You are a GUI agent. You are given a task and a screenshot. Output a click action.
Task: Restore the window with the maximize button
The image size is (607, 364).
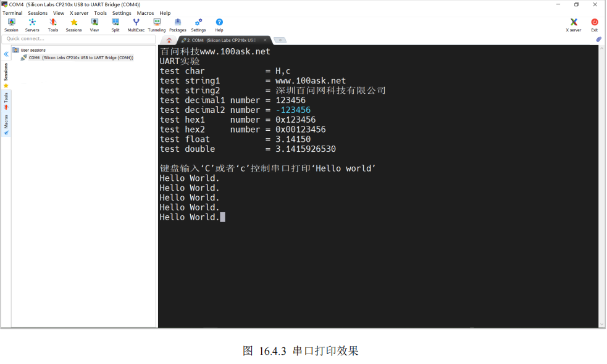576,5
